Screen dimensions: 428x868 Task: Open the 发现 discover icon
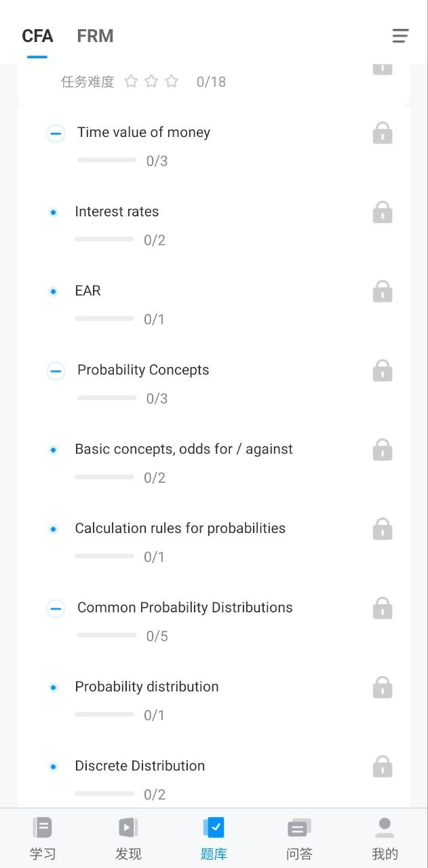click(x=128, y=828)
